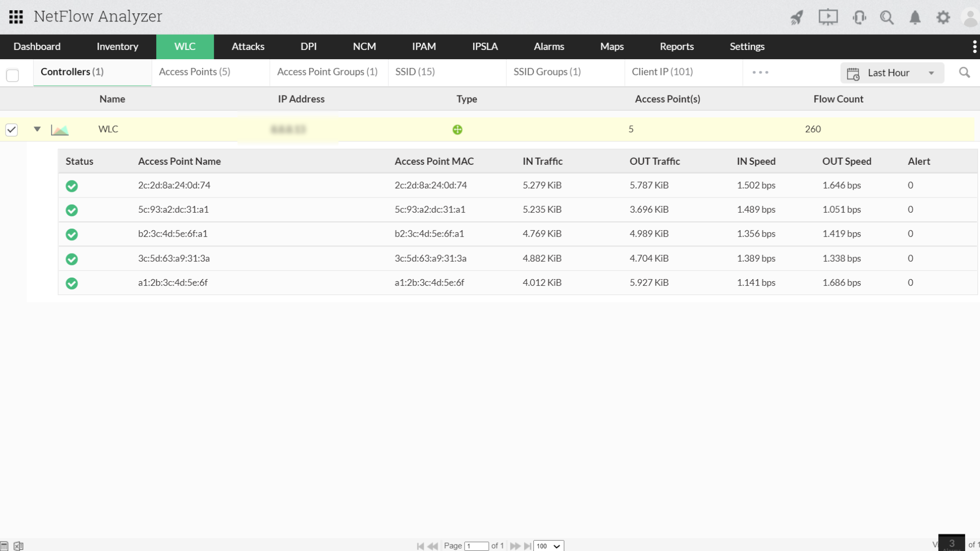Select the Access Points tab

(x=195, y=71)
